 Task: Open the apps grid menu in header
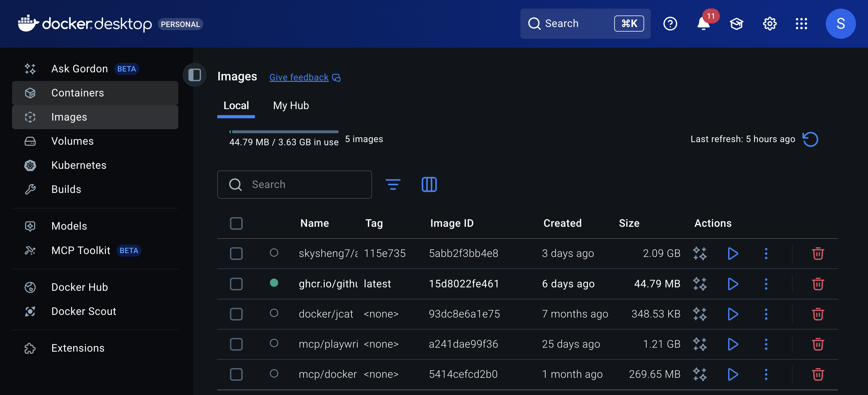(x=801, y=24)
